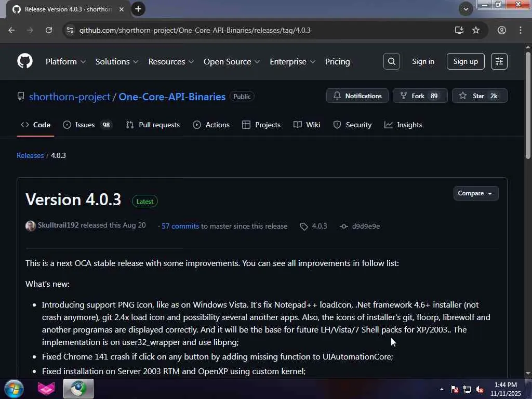Viewport: 532px width, 399px height.
Task: Click the Latest release badge
Action: (145, 201)
